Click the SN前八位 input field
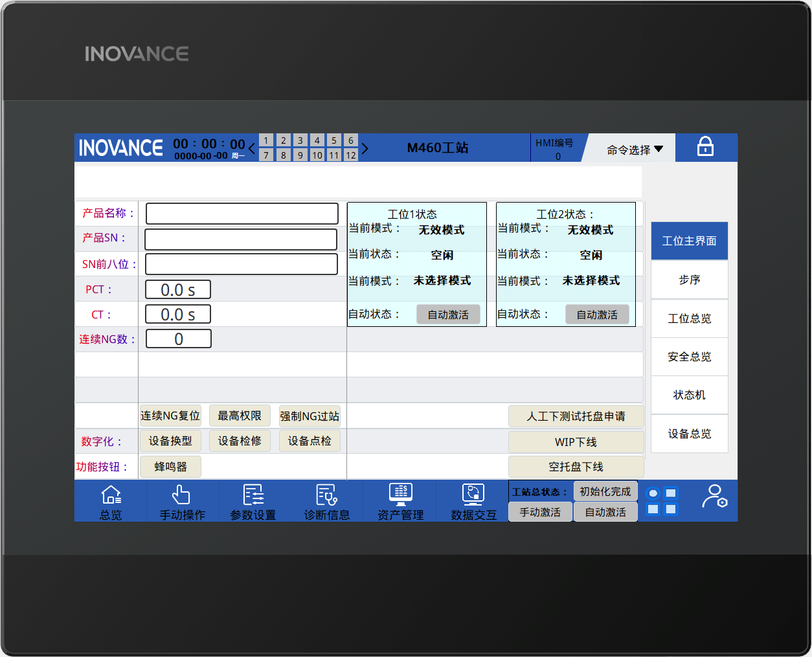Viewport: 812px width, 657px height. click(x=242, y=264)
